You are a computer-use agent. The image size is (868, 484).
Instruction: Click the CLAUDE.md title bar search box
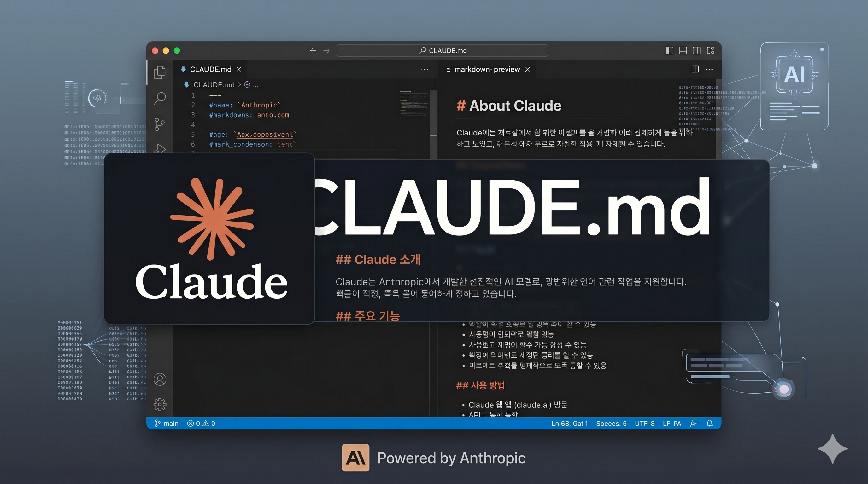tap(442, 50)
